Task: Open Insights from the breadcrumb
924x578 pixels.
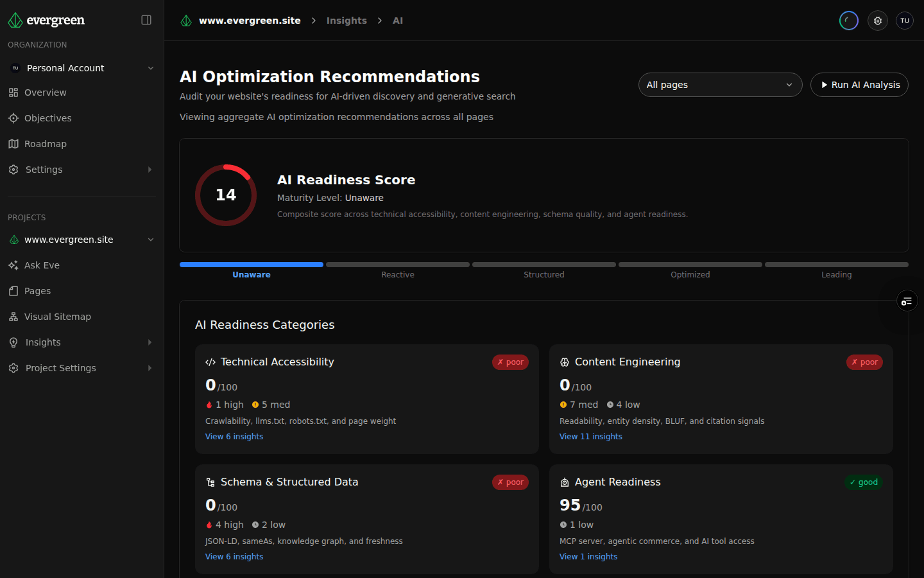Action: (x=346, y=20)
